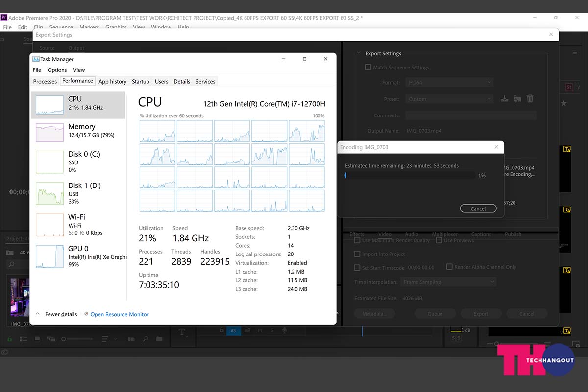Viewport: 588px width, 392px height.
Task: Open the Edit menu in Premiere Pro
Action: pyautogui.click(x=23, y=27)
